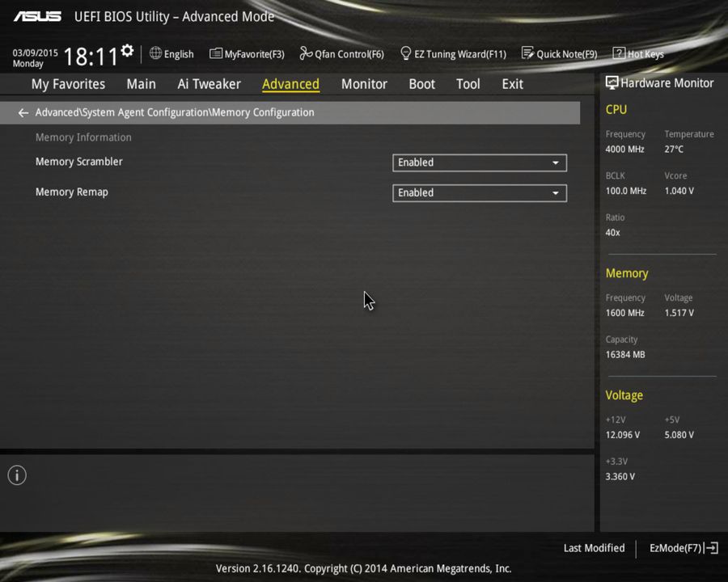View the Hot Keys reference
The height and width of the screenshot is (582, 728).
click(638, 53)
